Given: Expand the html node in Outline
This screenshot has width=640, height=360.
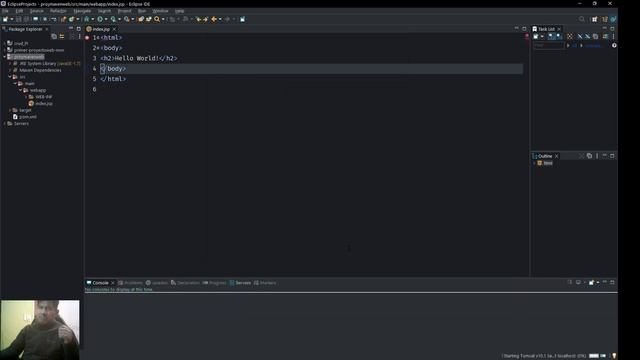Looking at the screenshot, I should click(x=534, y=163).
